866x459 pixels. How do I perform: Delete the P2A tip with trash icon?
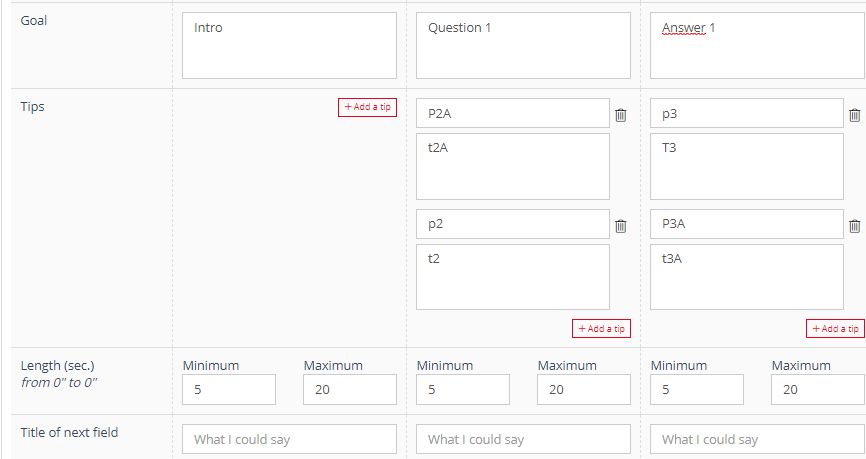coord(621,115)
